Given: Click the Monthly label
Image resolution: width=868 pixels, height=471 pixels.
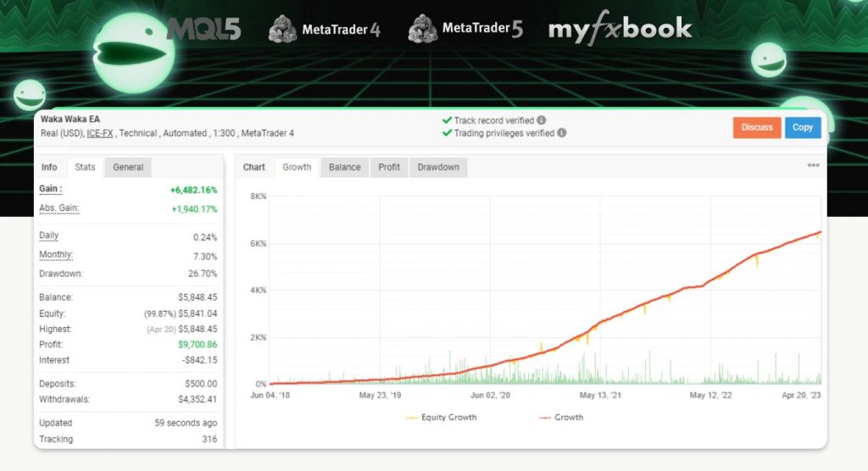Looking at the screenshot, I should coord(56,255).
